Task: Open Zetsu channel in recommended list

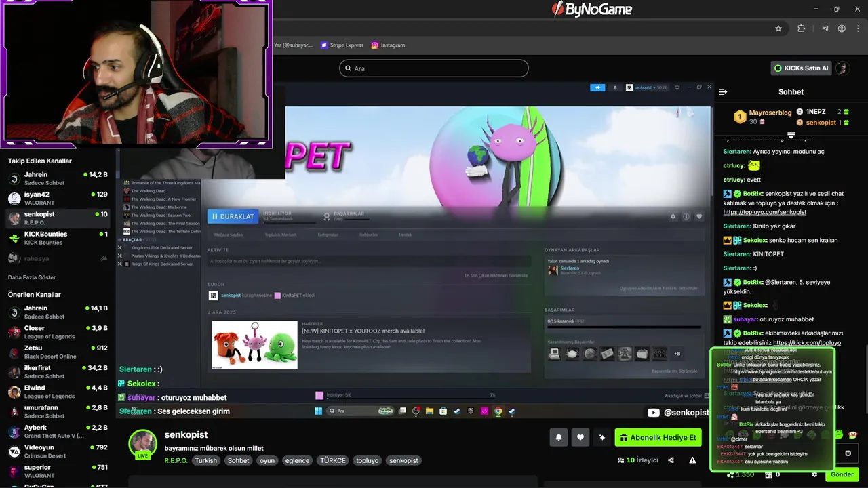Action: (58, 352)
